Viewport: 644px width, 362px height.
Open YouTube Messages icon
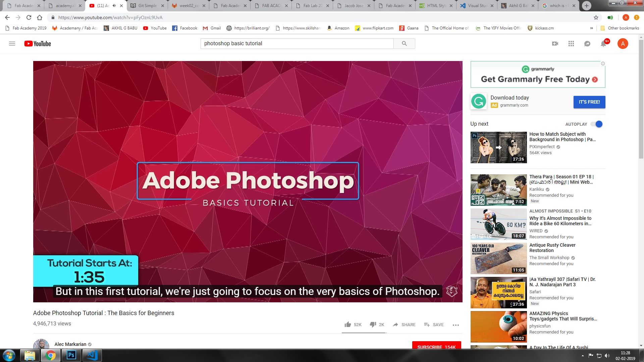coord(587,44)
